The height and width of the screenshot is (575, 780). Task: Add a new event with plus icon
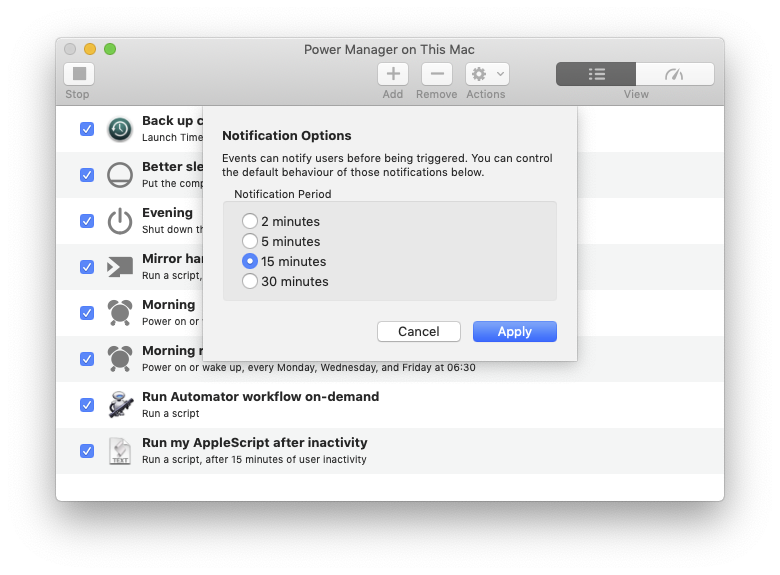pyautogui.click(x=393, y=74)
